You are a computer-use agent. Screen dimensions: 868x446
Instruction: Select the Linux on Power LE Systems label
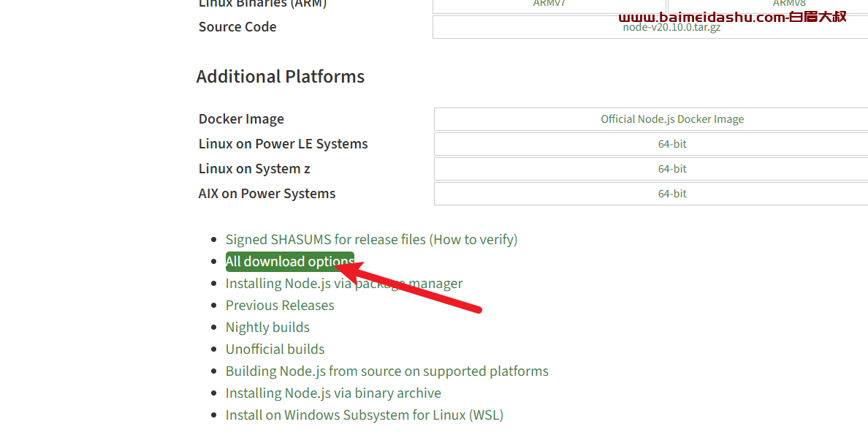283,144
